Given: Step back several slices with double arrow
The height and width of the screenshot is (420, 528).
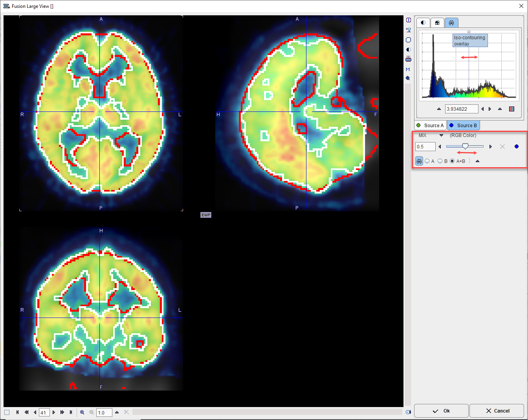Looking at the screenshot, I should point(26,412).
